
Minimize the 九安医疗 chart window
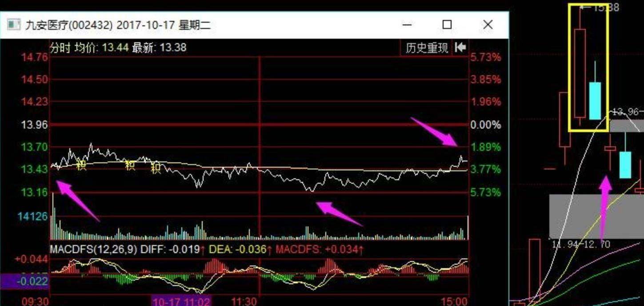[407, 24]
